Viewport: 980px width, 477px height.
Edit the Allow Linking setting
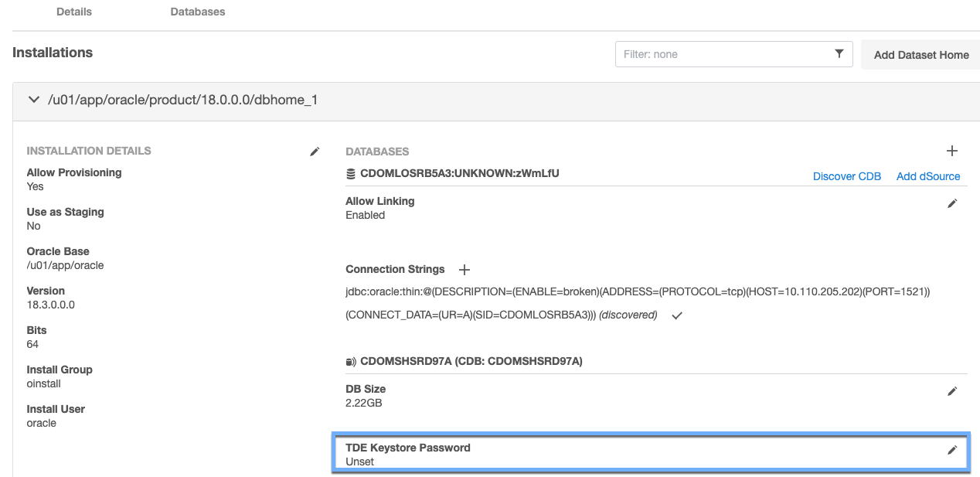[952, 203]
